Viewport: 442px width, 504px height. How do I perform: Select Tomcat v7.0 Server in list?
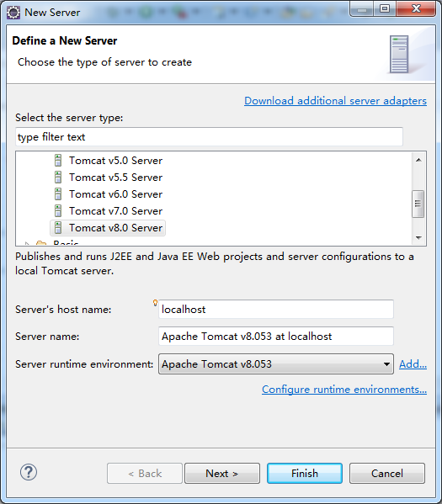point(115,211)
